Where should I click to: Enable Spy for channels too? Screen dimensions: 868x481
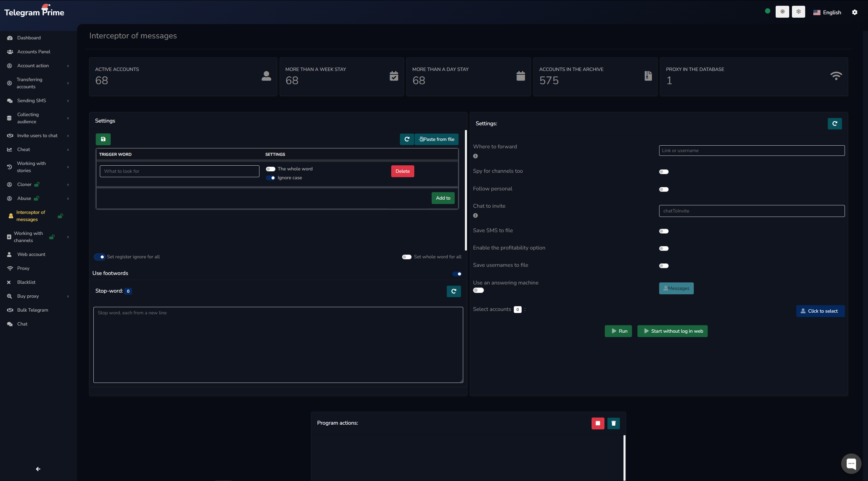click(x=664, y=172)
